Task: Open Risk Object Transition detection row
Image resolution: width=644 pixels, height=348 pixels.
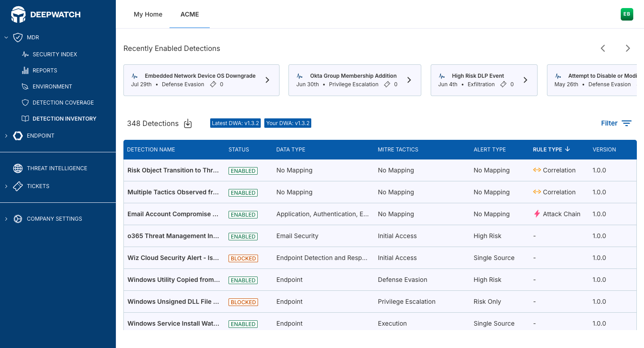Action: tap(380, 170)
